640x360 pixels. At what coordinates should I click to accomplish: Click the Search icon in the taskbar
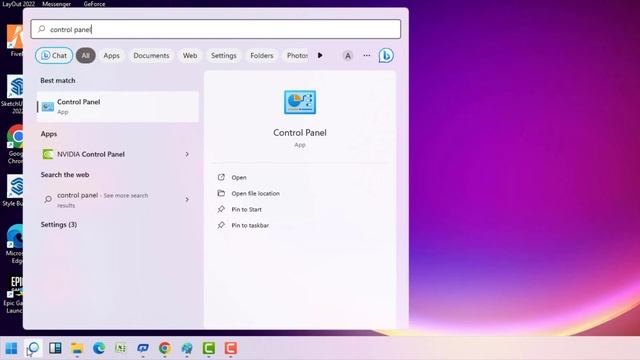point(33,348)
